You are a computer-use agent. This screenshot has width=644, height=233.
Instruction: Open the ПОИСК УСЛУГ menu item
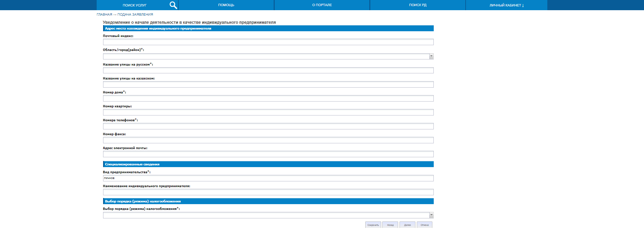pyautogui.click(x=135, y=5)
